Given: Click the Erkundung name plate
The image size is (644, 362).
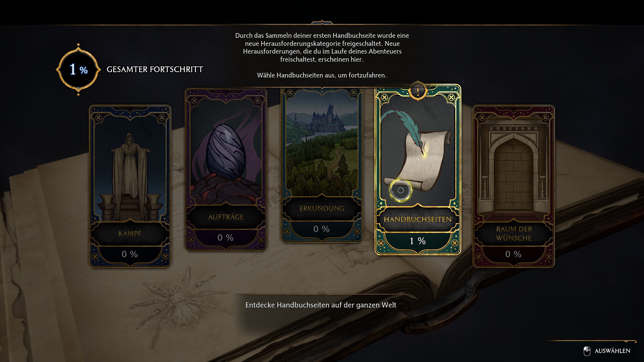Looking at the screenshot, I should pos(322,209).
